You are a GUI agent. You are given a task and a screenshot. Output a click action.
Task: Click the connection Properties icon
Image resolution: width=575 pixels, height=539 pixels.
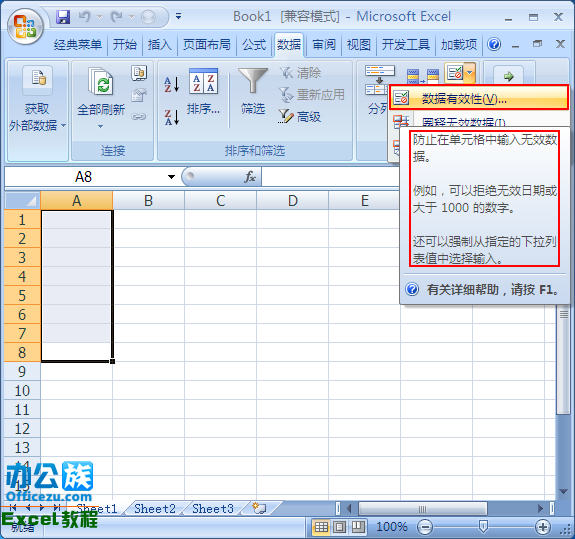(x=139, y=95)
